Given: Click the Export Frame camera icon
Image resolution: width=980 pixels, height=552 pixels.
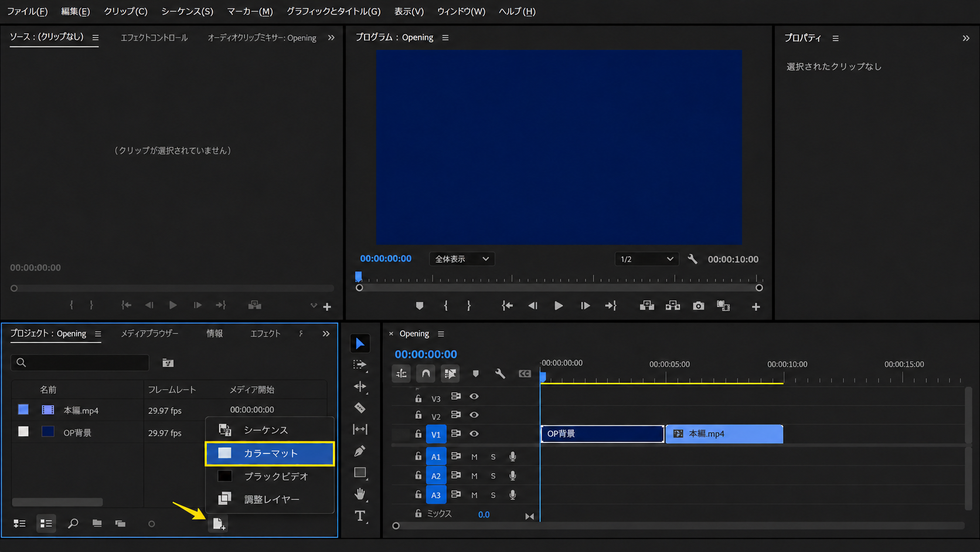Looking at the screenshot, I should click(698, 306).
